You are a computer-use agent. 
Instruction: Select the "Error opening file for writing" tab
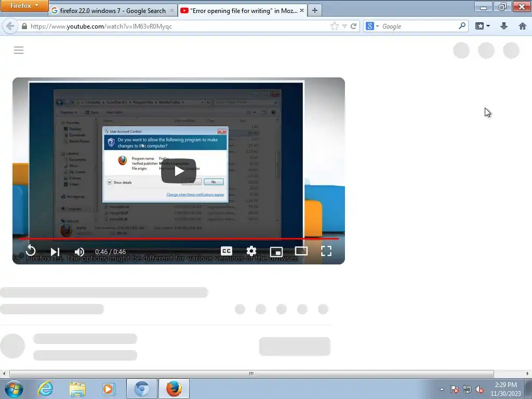coord(243,11)
